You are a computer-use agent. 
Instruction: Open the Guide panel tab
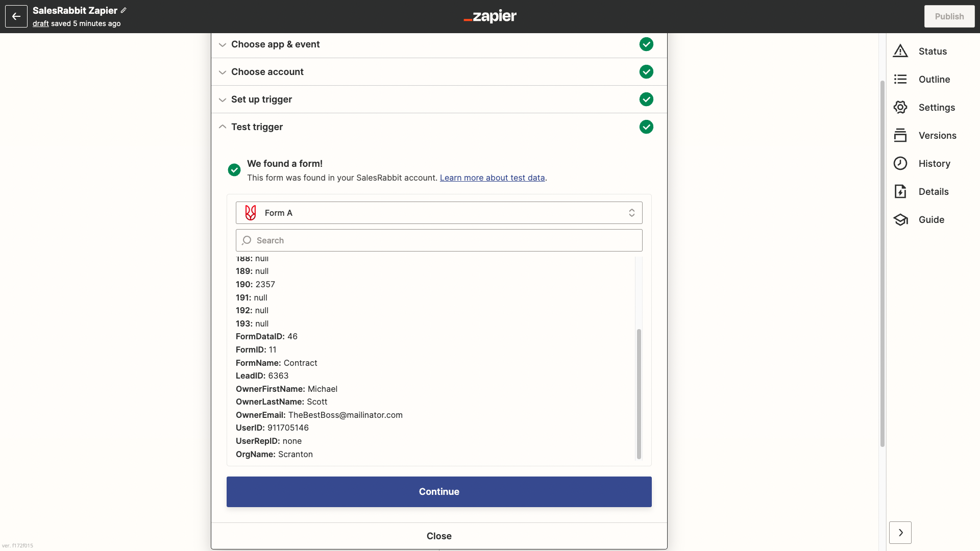point(933,219)
